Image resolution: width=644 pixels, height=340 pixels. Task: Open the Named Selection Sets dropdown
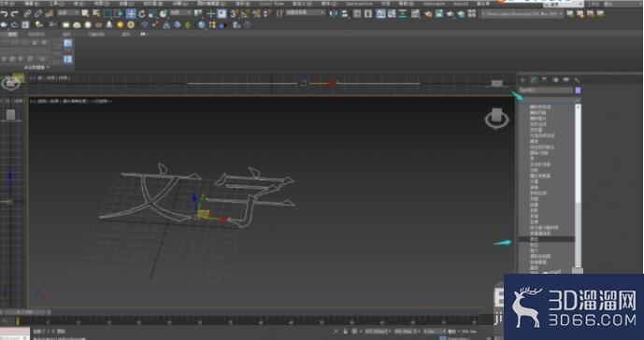coord(305,13)
